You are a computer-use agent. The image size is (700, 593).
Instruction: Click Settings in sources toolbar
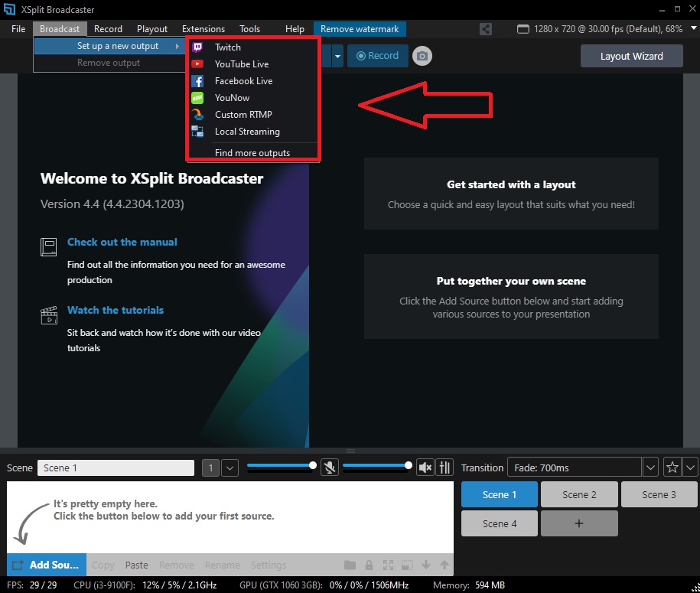tap(269, 565)
